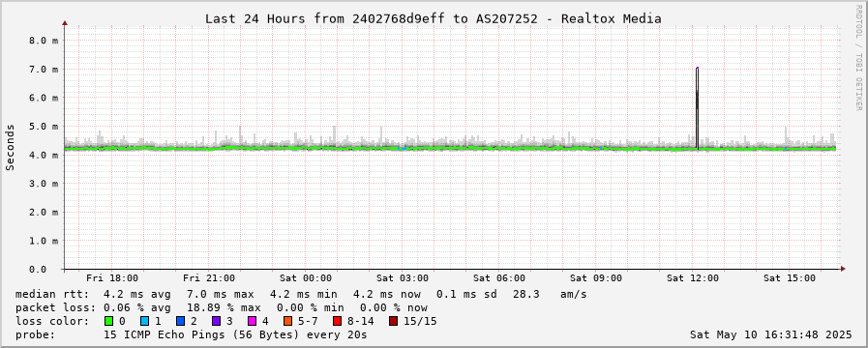The image size is (868, 348).
Task: Click the magenta loss color 4 swatch
Action: 252,321
